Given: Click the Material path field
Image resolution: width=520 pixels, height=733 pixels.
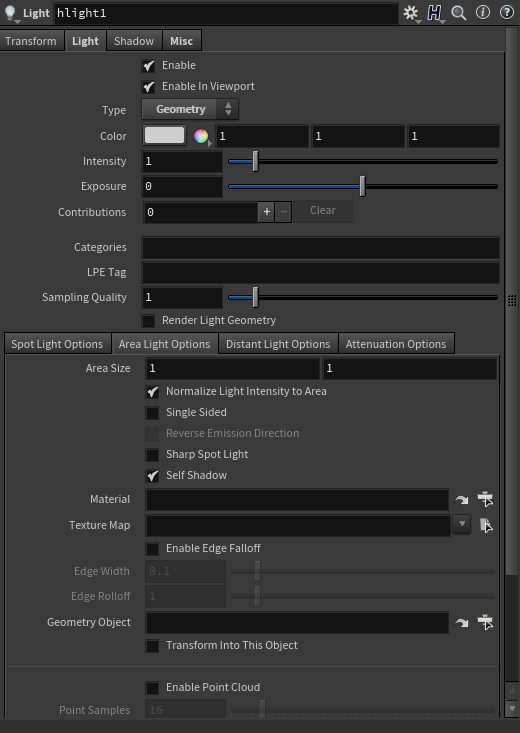Looking at the screenshot, I should pyautogui.click(x=297, y=500).
